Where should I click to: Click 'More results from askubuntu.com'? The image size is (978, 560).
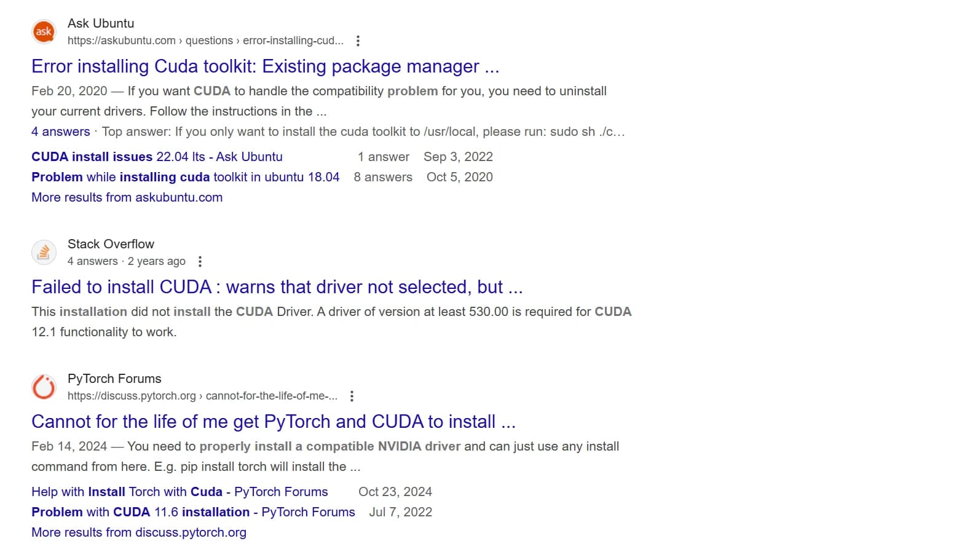[127, 197]
